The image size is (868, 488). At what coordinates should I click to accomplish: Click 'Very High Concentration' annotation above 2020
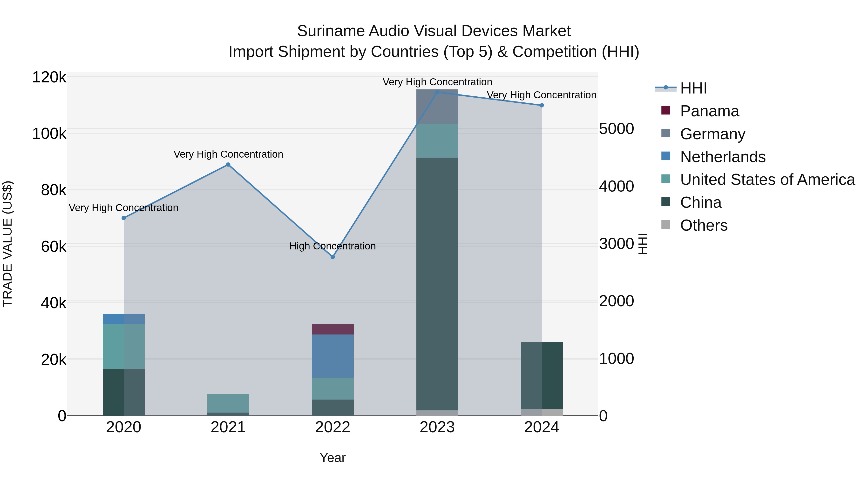pyautogui.click(x=124, y=208)
